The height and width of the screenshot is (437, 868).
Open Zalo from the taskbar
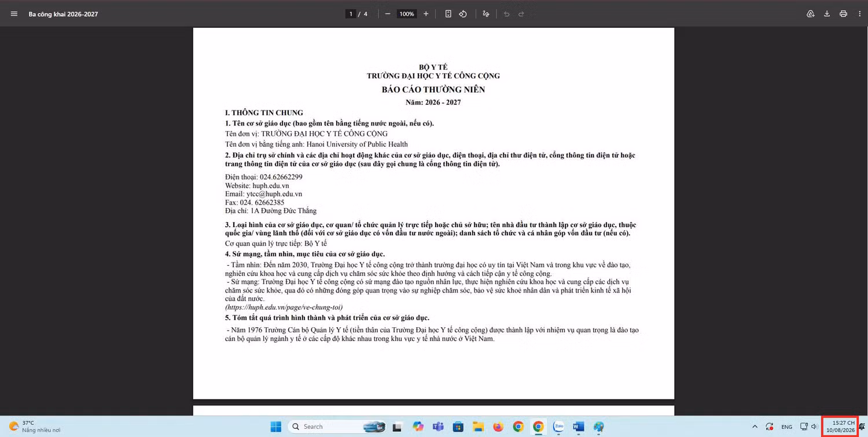tap(558, 427)
